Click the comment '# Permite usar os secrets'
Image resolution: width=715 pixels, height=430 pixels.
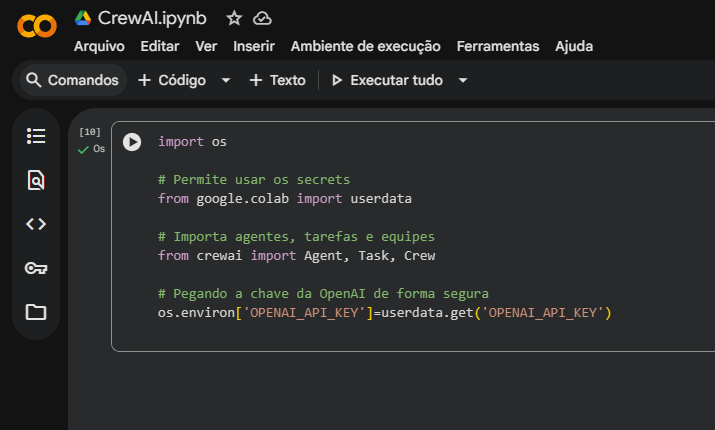tap(254, 180)
